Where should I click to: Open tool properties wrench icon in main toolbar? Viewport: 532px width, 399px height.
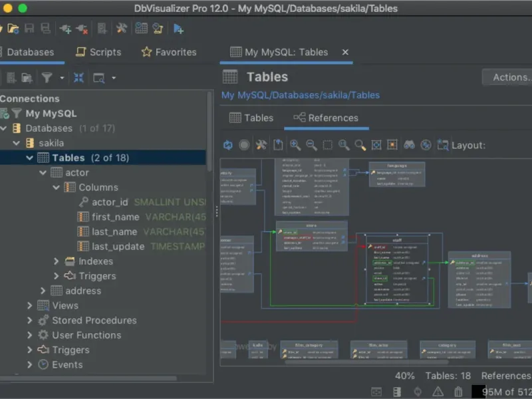(x=121, y=28)
